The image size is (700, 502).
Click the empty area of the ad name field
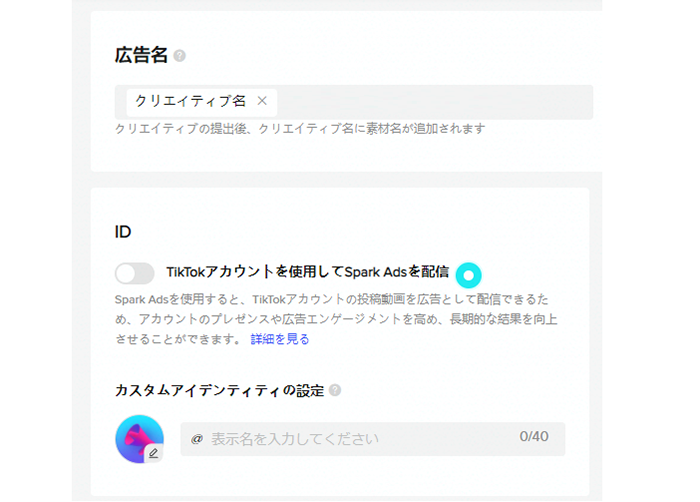coord(434,102)
